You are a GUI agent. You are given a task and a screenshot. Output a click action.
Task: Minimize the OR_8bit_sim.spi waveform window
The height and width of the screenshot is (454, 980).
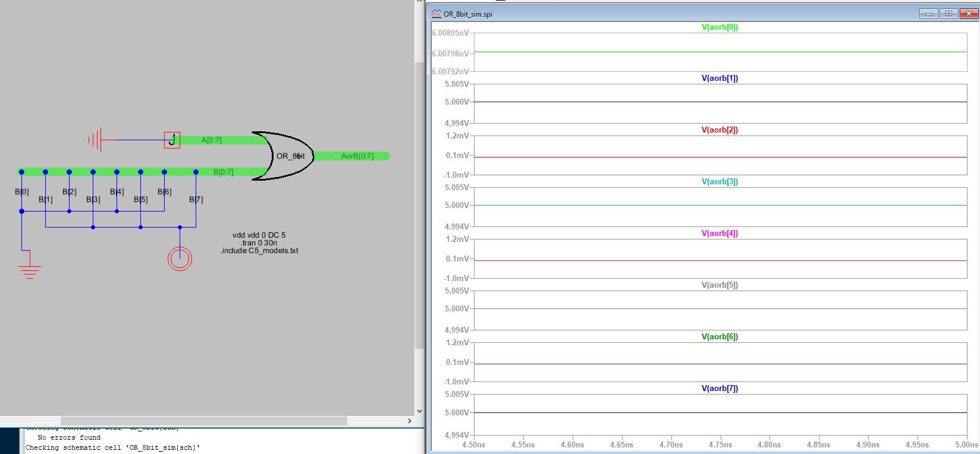(929, 14)
